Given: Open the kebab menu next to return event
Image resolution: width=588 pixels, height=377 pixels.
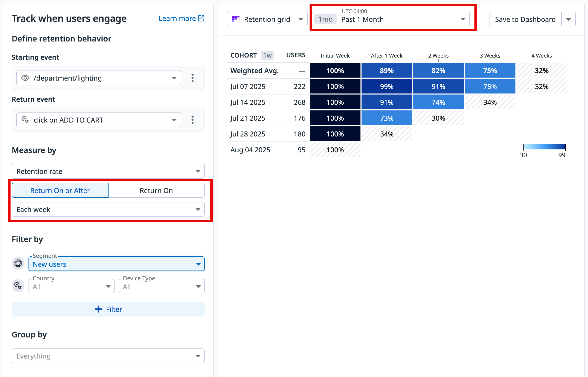Looking at the screenshot, I should click(x=193, y=120).
